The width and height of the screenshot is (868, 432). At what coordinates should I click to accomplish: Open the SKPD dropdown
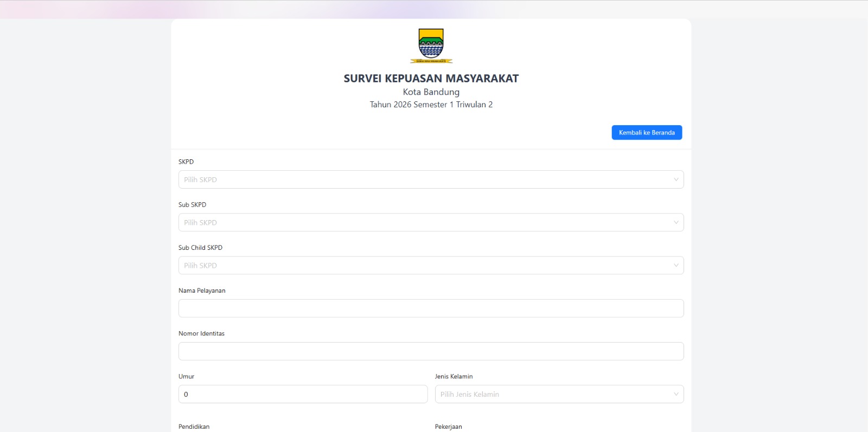coord(431,179)
